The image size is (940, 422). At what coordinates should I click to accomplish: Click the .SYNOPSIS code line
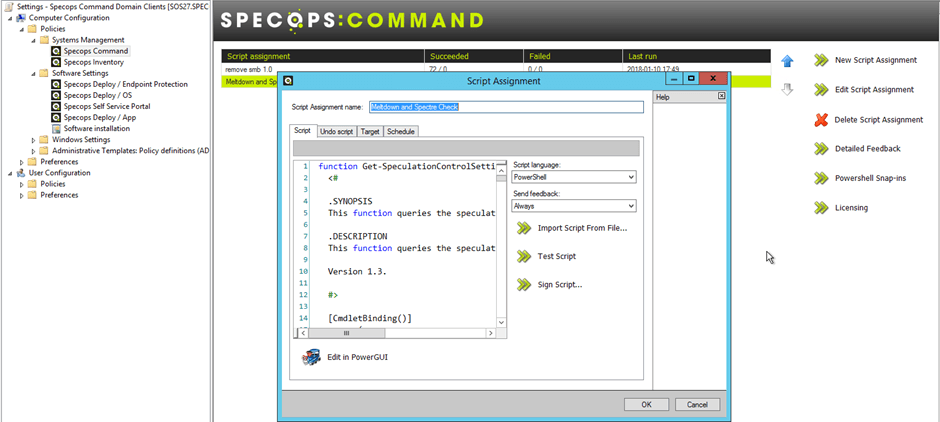(x=350, y=201)
